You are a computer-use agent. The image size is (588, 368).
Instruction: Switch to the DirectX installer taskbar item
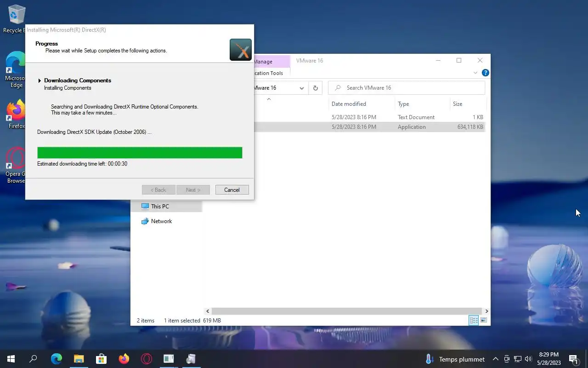coord(191,359)
